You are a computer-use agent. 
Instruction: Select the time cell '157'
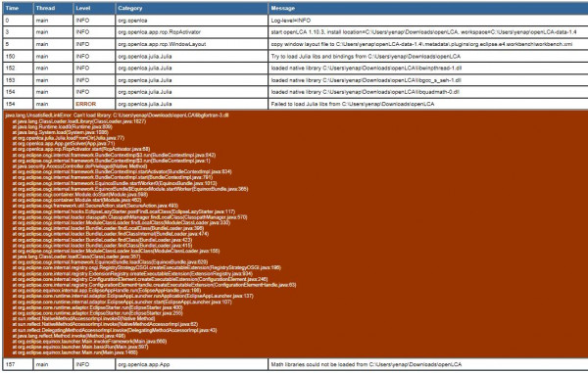tap(18, 364)
